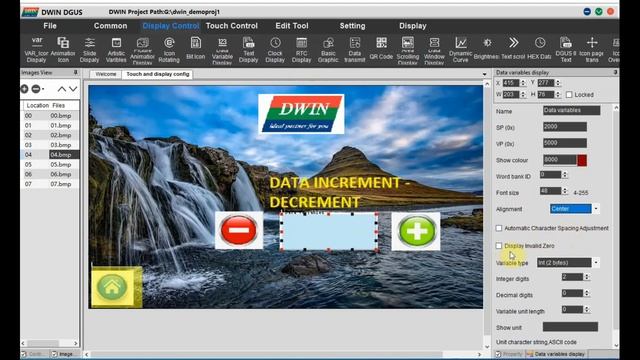Select the Brightness tool
The image size is (640, 360).
487,49
